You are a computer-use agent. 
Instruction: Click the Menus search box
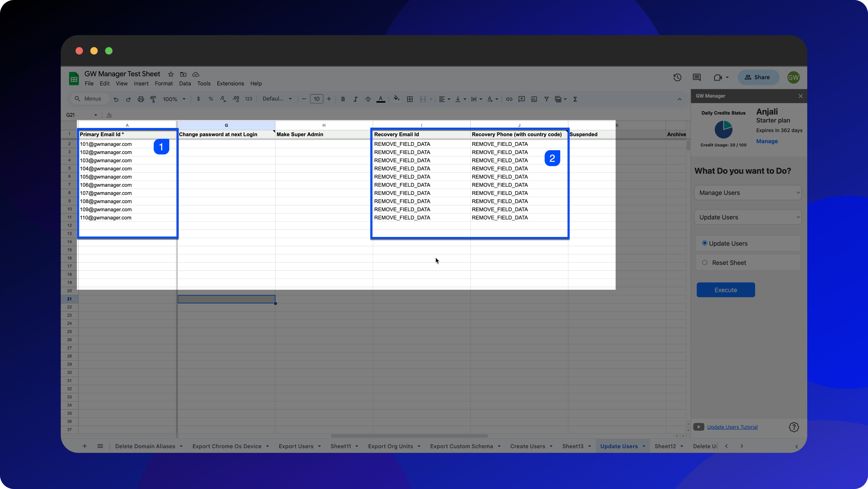pos(89,99)
